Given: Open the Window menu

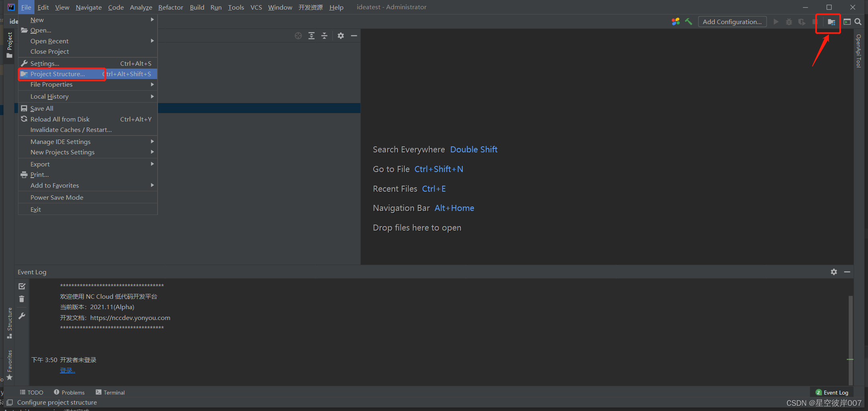Looking at the screenshot, I should pyautogui.click(x=280, y=7).
